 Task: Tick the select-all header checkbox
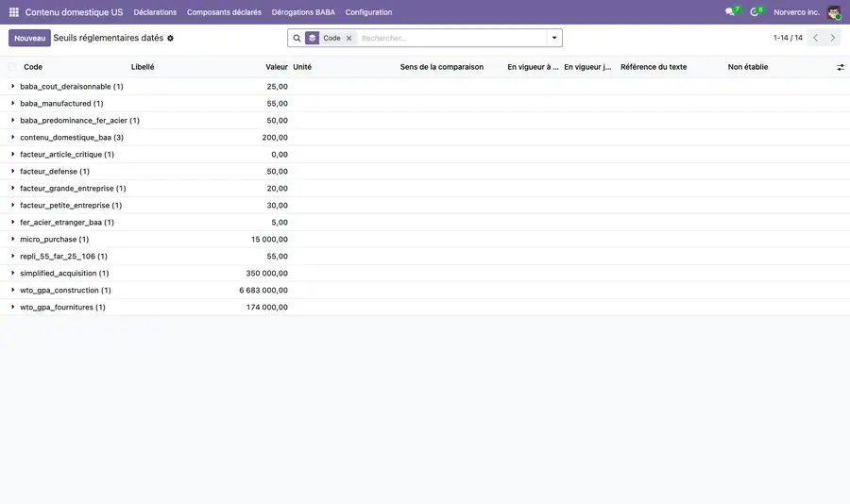12,67
